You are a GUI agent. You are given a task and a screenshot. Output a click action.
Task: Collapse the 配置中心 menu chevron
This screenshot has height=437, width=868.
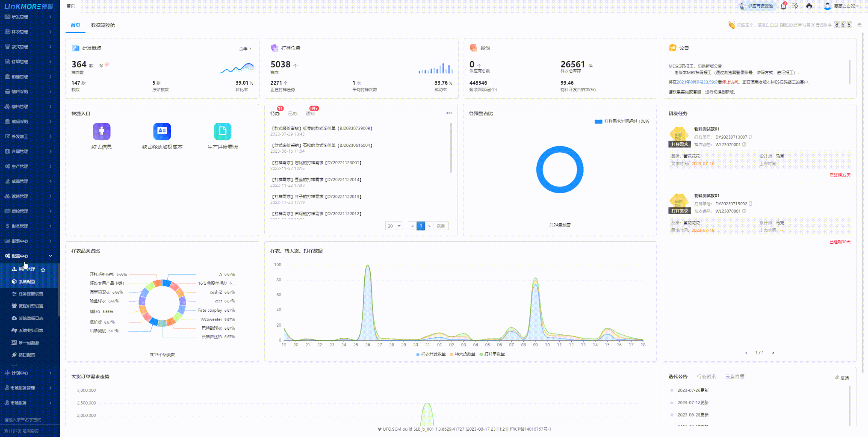tap(50, 256)
